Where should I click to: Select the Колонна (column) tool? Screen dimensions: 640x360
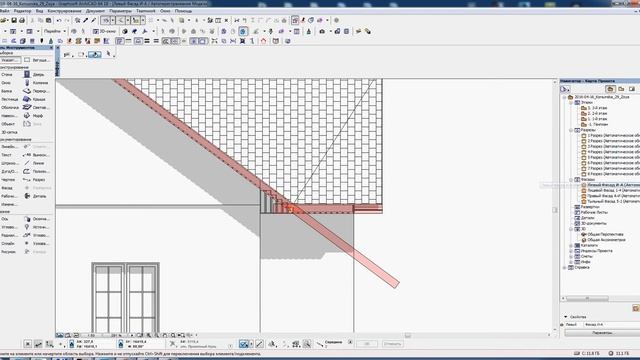(x=36, y=83)
